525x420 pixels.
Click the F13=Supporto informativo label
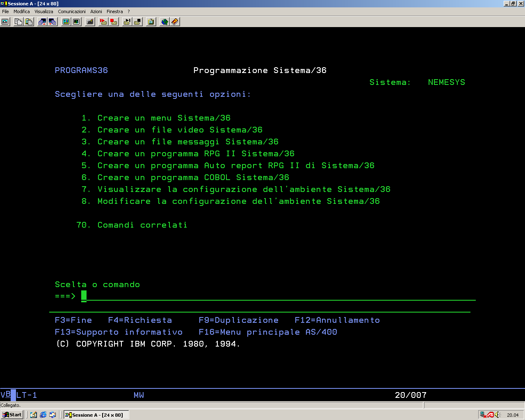point(119,332)
